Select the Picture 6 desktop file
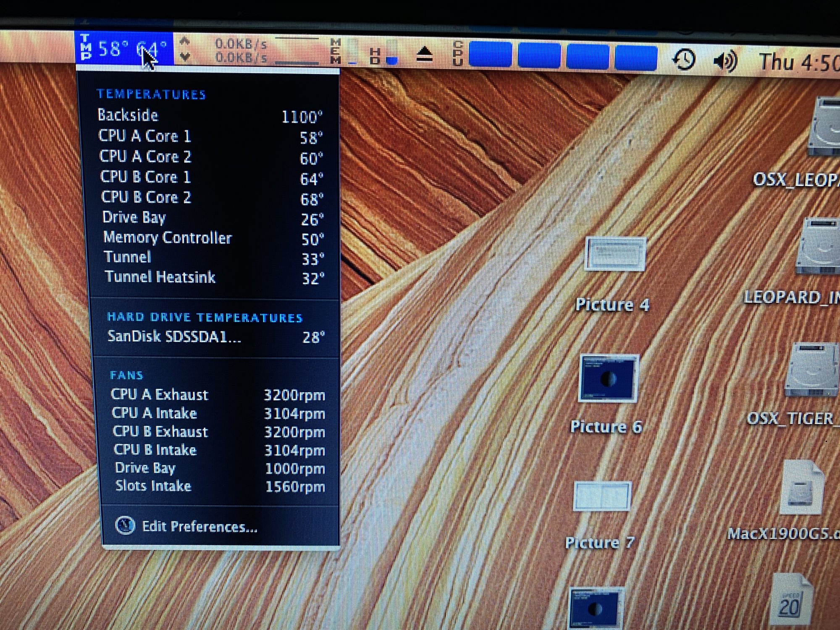This screenshot has width=840, height=630. point(609,378)
